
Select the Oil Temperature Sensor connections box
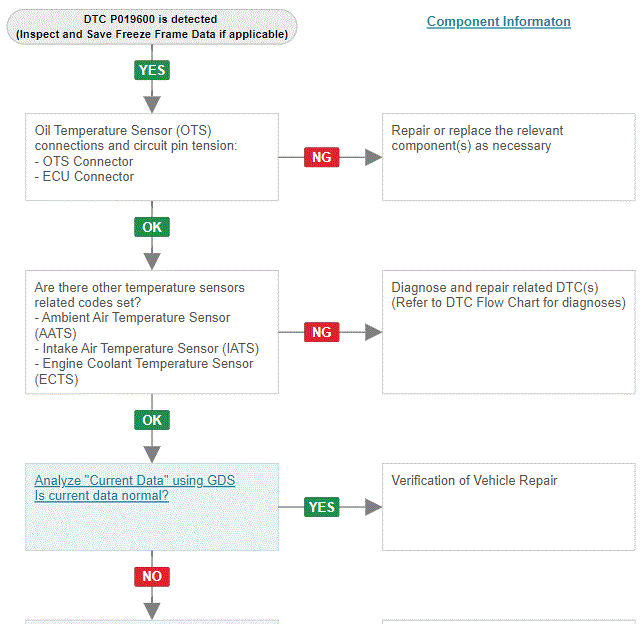click(152, 157)
